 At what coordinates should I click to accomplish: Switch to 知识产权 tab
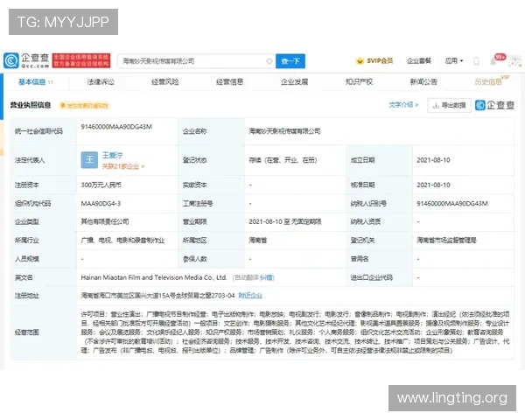(x=359, y=81)
